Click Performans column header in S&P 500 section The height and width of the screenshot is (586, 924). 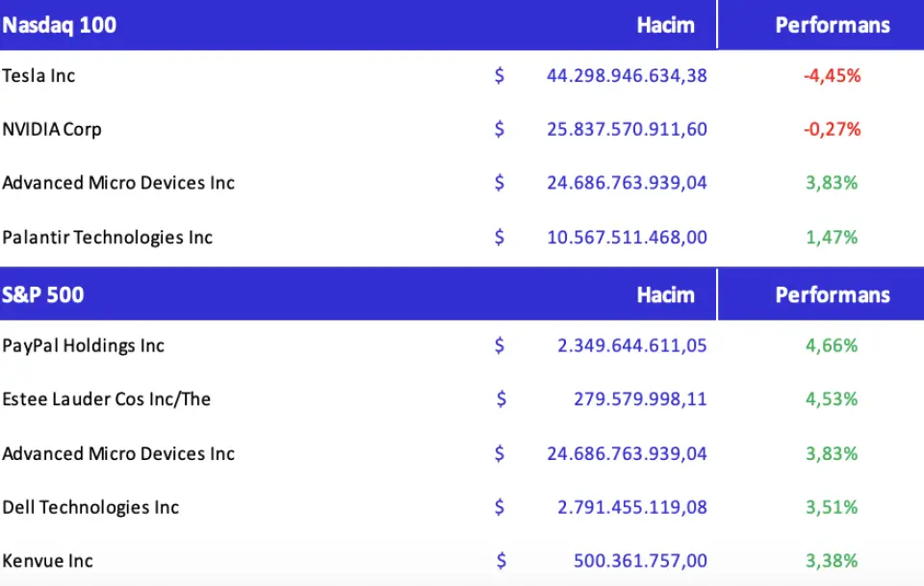coord(832,294)
